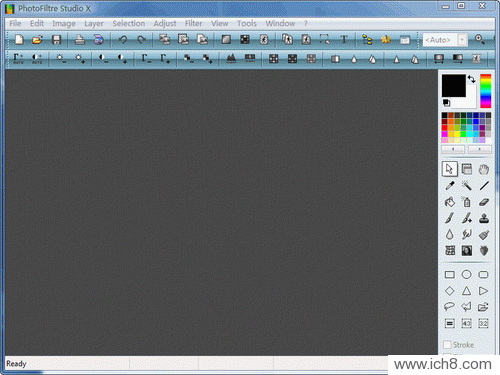The image size is (500, 375).
Task: Click the black foreground color swatch
Action: coord(454,86)
